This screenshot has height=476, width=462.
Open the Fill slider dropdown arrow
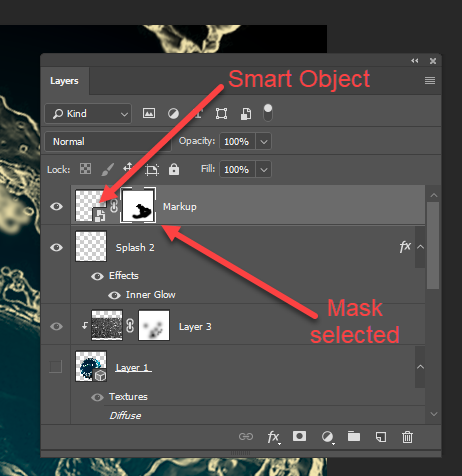click(264, 170)
